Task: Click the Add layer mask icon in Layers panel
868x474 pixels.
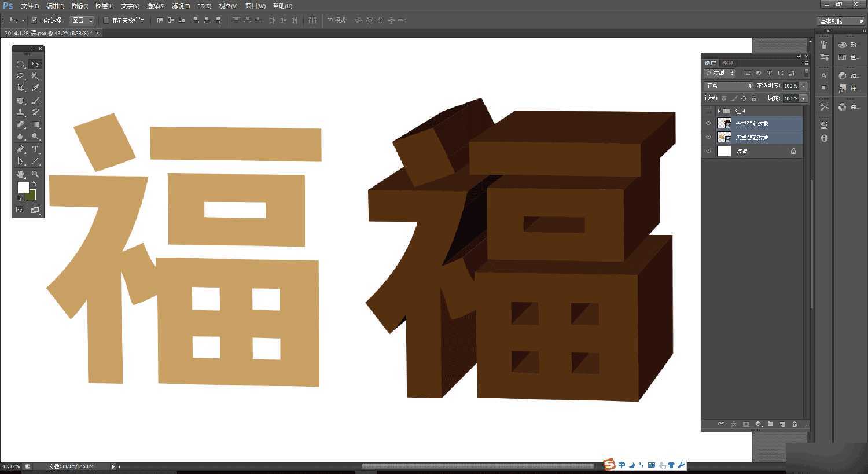Action: tap(746, 424)
